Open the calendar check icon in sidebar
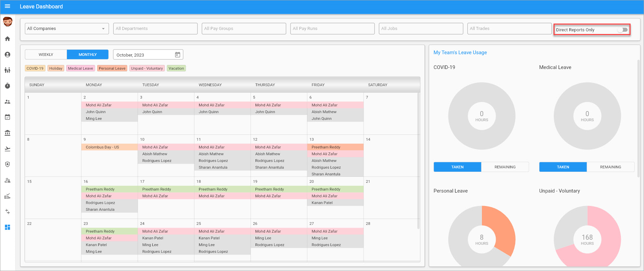The image size is (644, 271). [7, 117]
